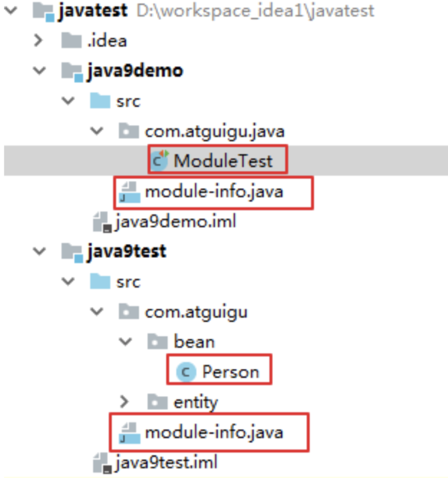This screenshot has width=448, height=478.
Task: Expand the entity package
Action: coord(124,402)
